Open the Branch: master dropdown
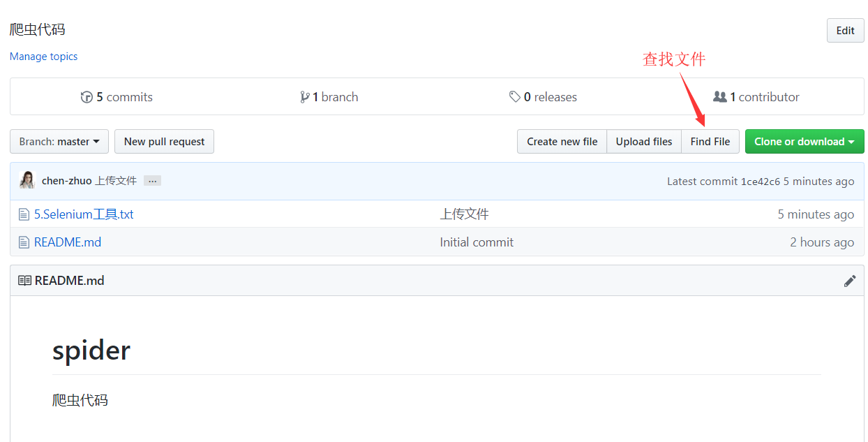The image size is (868, 442). click(59, 142)
